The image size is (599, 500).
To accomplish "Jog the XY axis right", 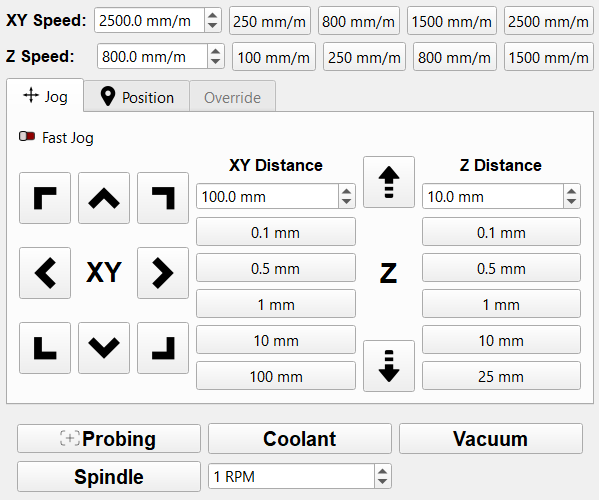I will [163, 273].
